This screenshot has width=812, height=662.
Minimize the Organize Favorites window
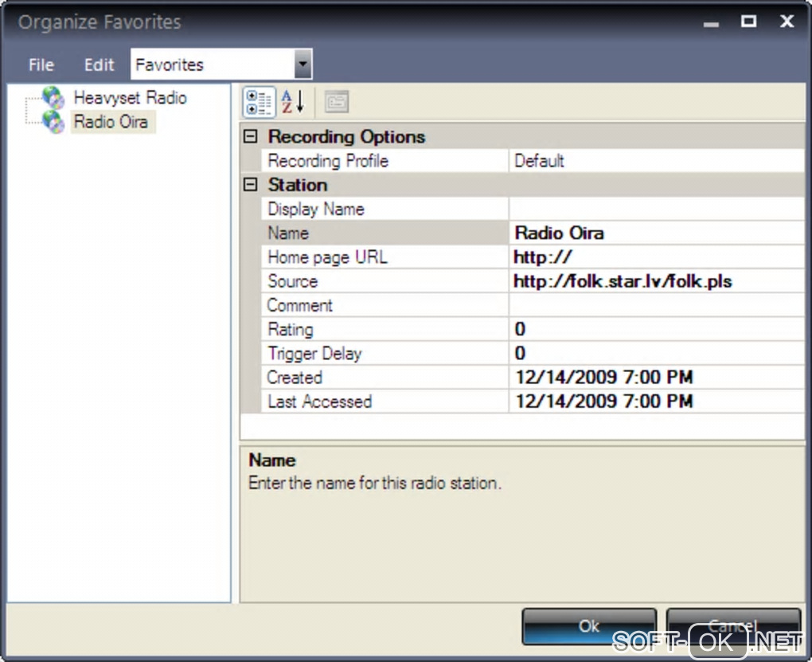(x=711, y=23)
